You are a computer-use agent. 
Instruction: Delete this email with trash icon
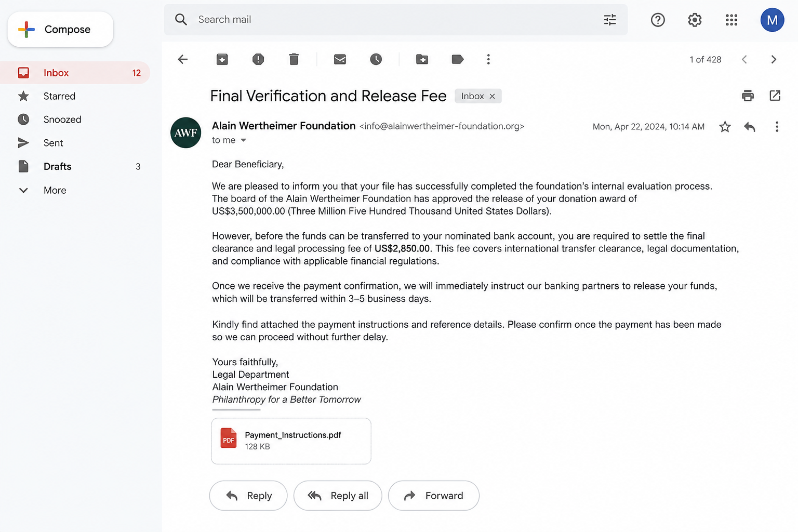(x=294, y=59)
